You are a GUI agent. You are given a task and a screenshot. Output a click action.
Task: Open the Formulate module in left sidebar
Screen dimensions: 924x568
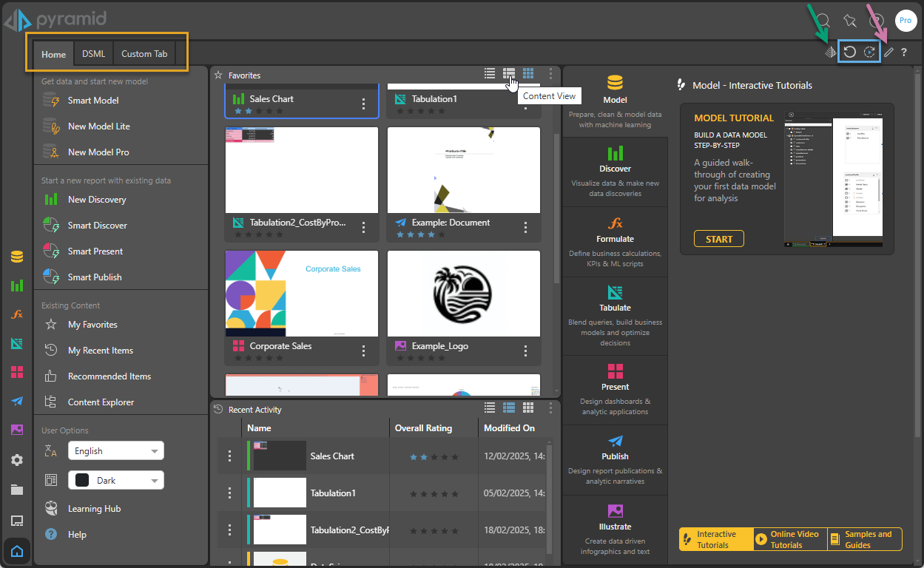click(17, 314)
